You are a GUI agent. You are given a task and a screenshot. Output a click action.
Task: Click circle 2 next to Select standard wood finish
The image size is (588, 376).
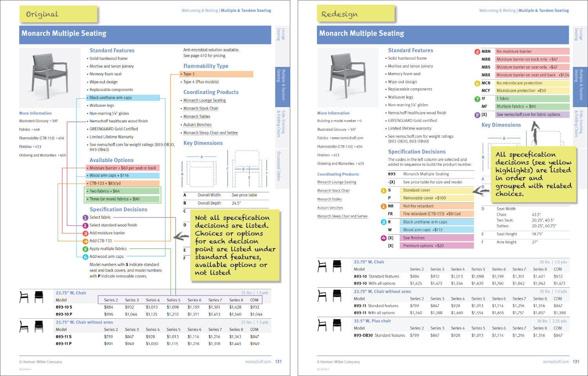point(85,225)
